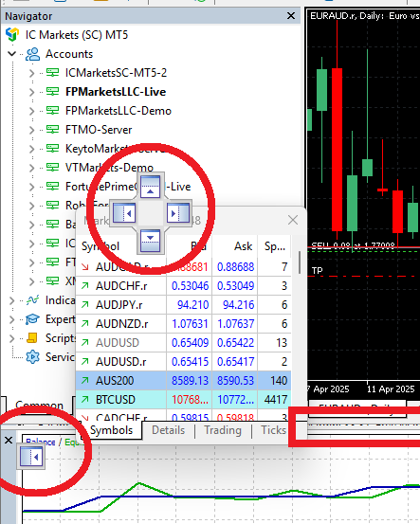Close the bottom Balance/Equity panel

(9, 440)
